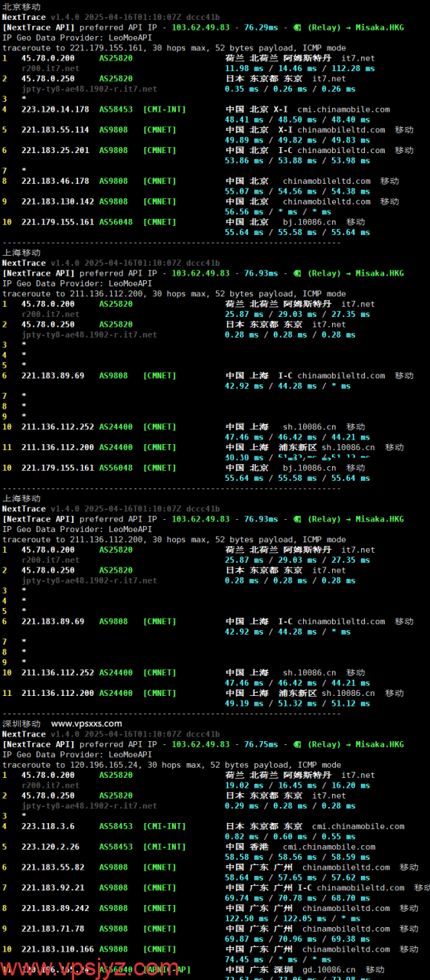Image resolution: width=430 pixels, height=980 pixels.
Task: Click timing '58.64 ms / 57.65 ms / 57.62 ms'
Action: 297,878
